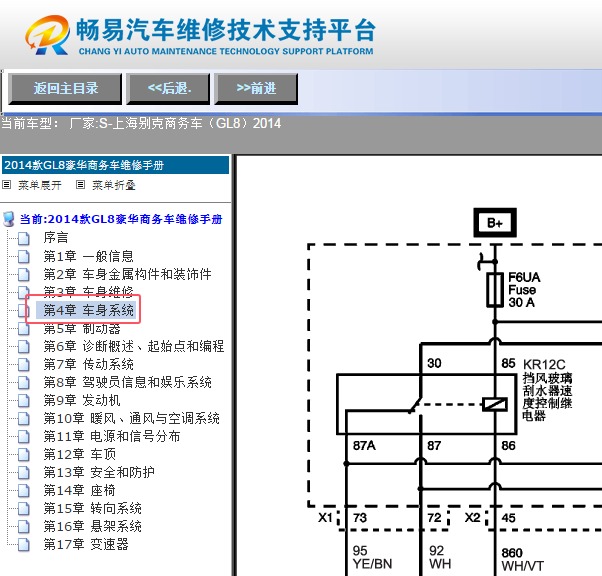
Task: Click the 返回主目录 button
Action: tap(65, 89)
